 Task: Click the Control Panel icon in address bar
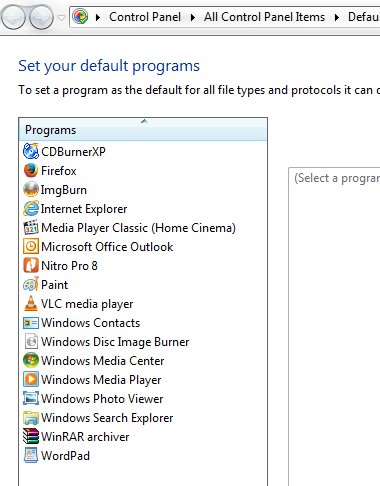click(x=80, y=17)
